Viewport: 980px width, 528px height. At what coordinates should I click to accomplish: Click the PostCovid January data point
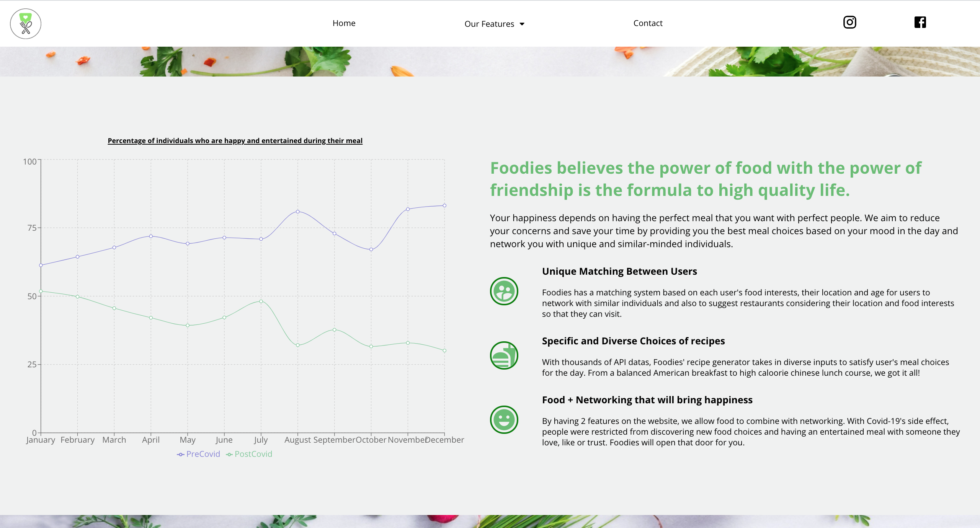pyautogui.click(x=41, y=292)
